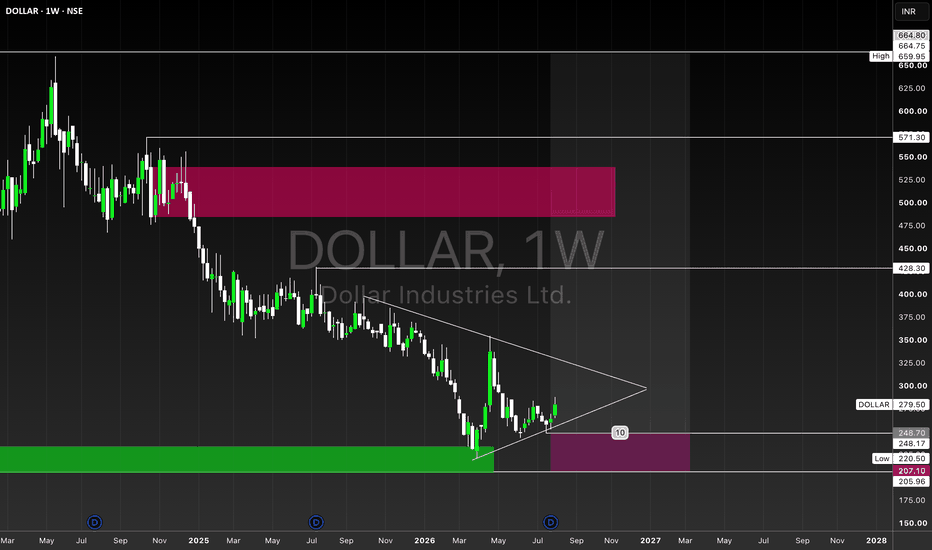932x550 pixels.
Task: Click the Low label on price axis
Action: click(882, 458)
